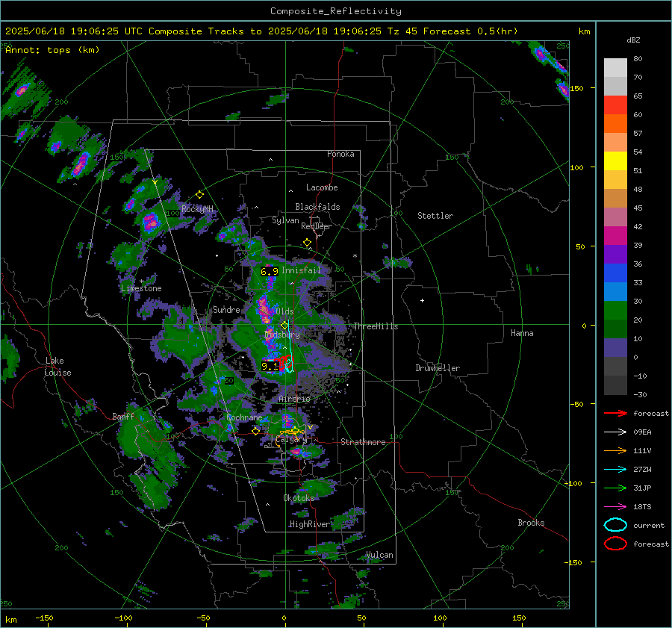
Task: Click the Stettler city label
Action: point(435,216)
